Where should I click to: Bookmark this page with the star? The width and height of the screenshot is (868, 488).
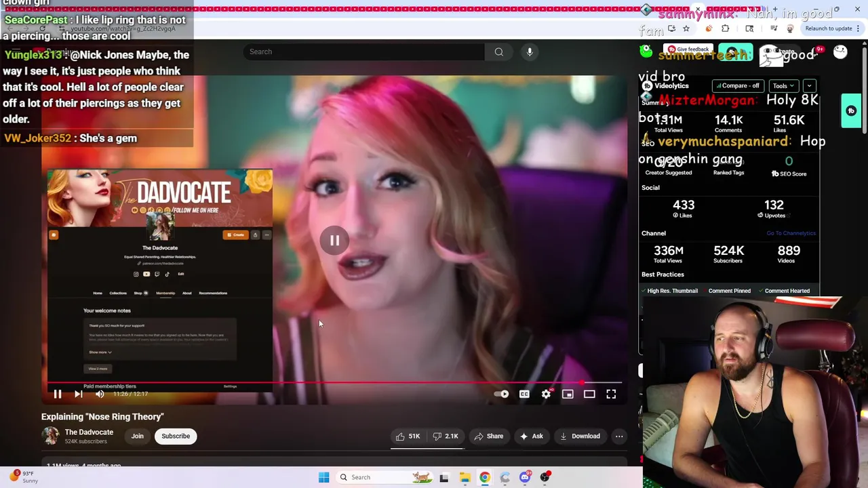coord(686,28)
